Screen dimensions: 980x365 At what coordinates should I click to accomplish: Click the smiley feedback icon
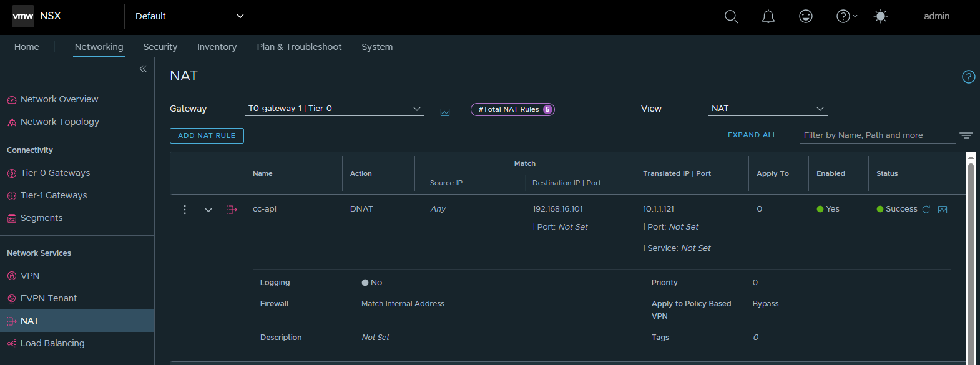click(806, 16)
